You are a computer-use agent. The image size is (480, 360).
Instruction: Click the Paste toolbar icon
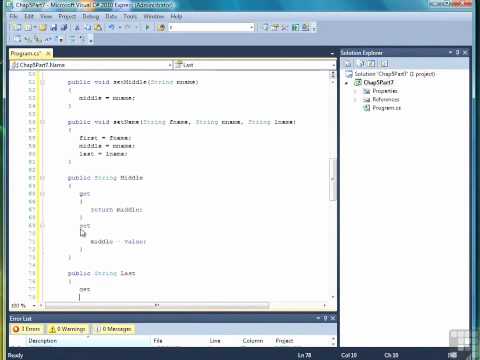coord(98,28)
